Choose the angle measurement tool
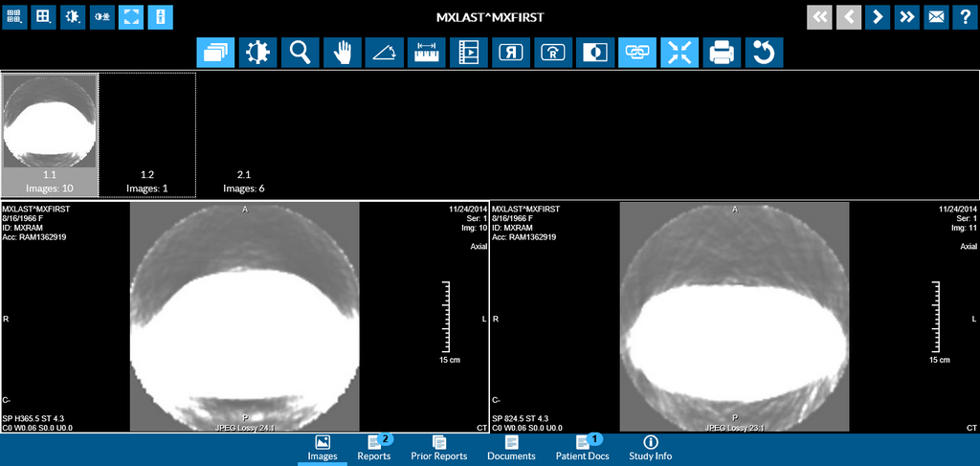The image size is (980, 466). [x=384, y=53]
